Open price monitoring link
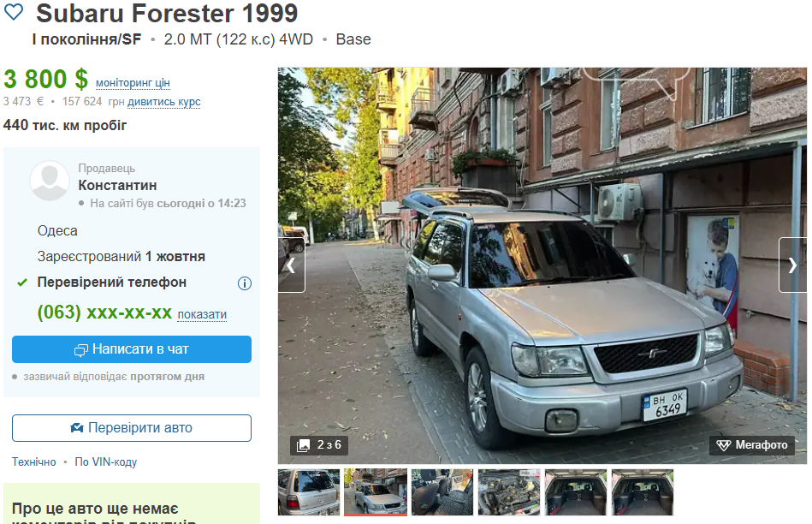This screenshot has width=812, height=524. 133,83
